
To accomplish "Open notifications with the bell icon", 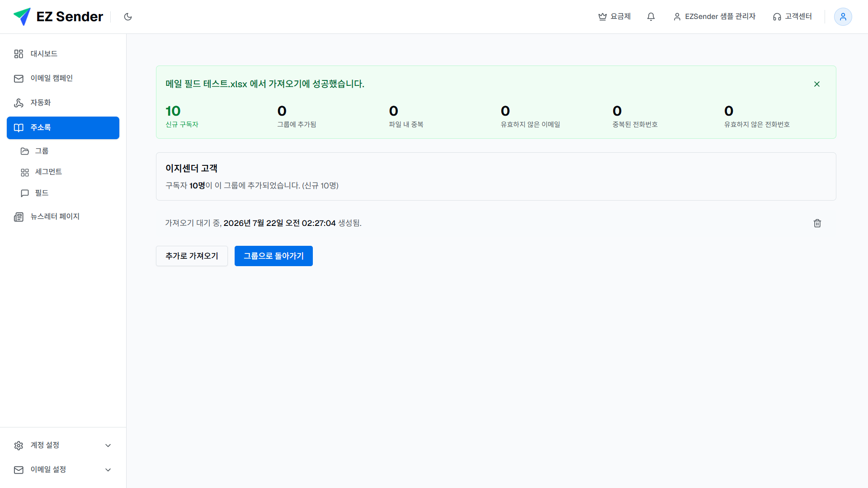I will 651,17.
